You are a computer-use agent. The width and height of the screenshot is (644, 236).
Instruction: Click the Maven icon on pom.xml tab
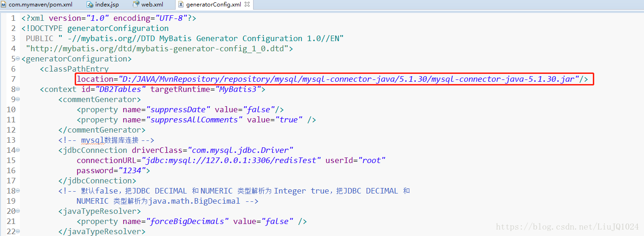pyautogui.click(x=4, y=5)
